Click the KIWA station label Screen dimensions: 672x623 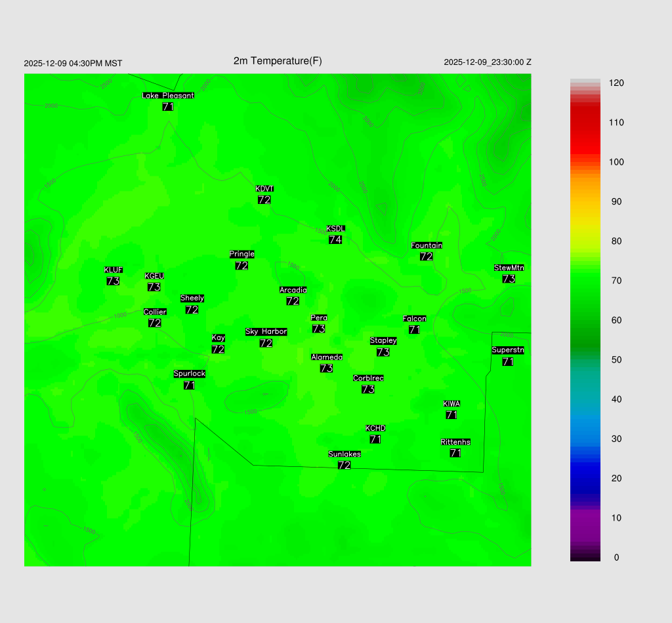click(451, 404)
